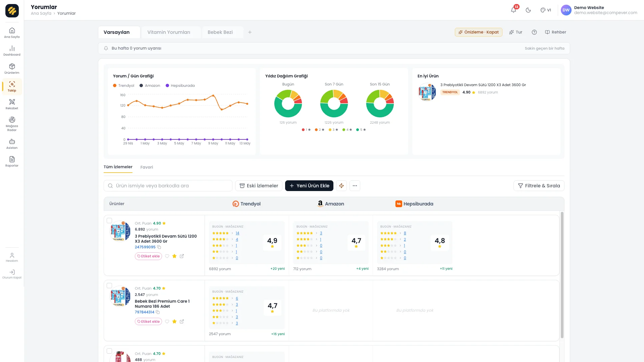Viewport: 644px width, 362px height.
Task: Copy barcode 797844314
Action: click(x=158, y=312)
